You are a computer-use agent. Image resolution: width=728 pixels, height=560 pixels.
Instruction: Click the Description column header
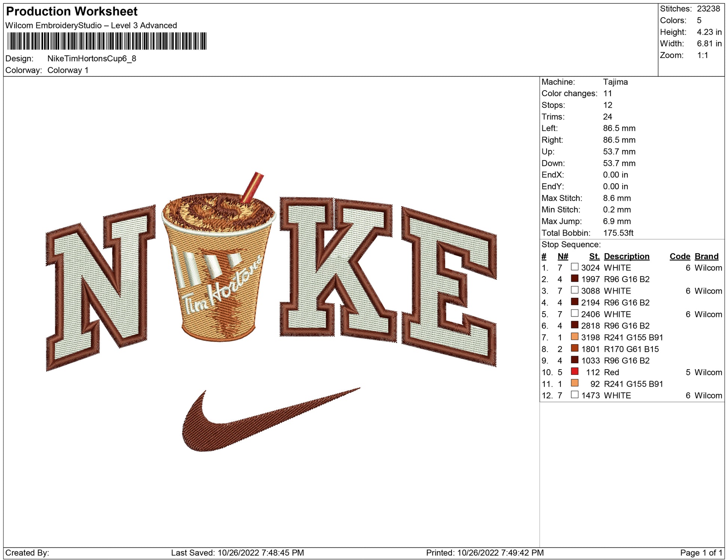[626, 256]
